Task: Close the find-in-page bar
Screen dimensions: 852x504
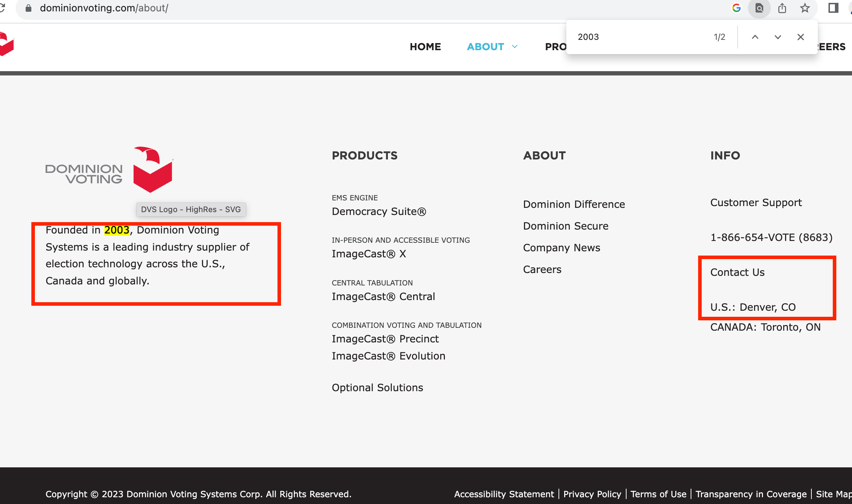Action: coord(800,37)
